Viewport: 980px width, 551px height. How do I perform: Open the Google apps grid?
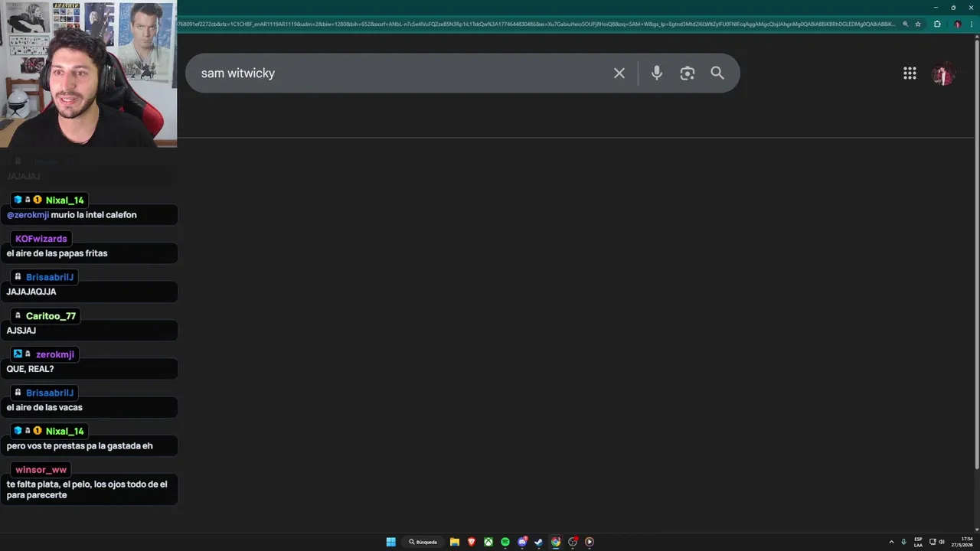click(910, 73)
